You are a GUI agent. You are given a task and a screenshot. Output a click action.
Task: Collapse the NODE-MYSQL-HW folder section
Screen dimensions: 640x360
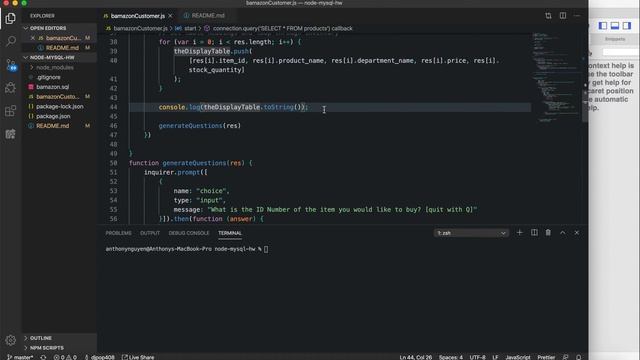59,58
